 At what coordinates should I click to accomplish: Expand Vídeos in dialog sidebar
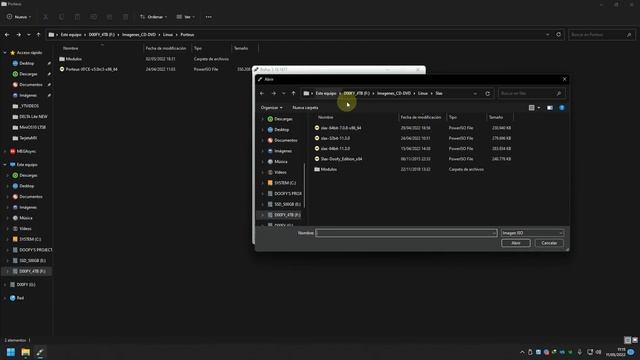coord(262,172)
